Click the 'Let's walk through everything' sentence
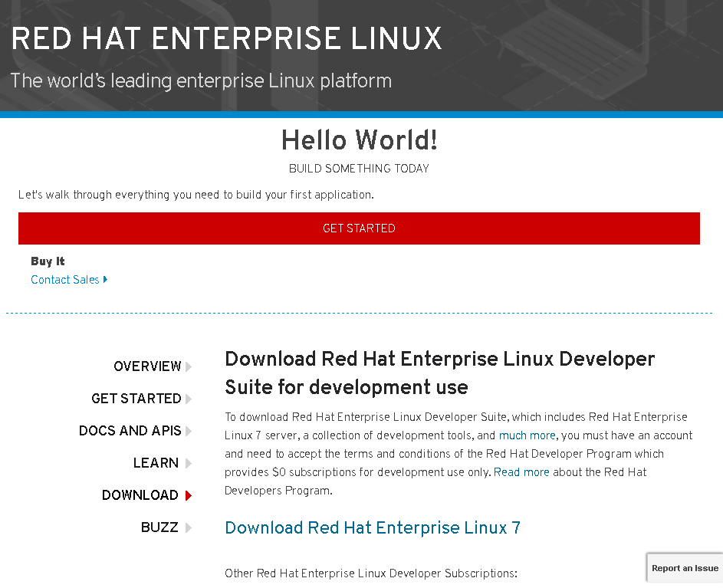The width and height of the screenshot is (723, 588). click(x=196, y=195)
